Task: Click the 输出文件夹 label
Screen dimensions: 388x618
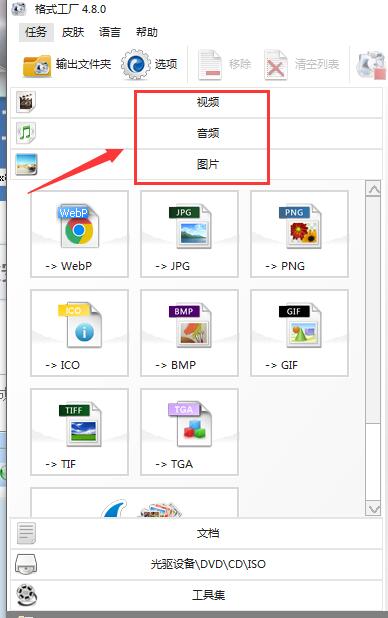Action: [83, 64]
